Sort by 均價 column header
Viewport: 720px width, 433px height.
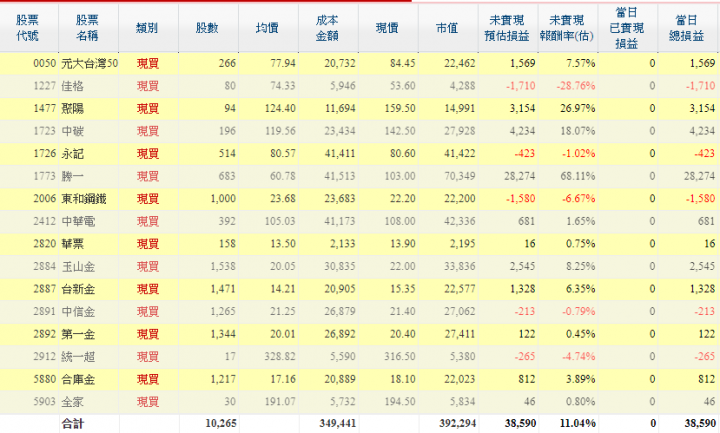click(268, 28)
